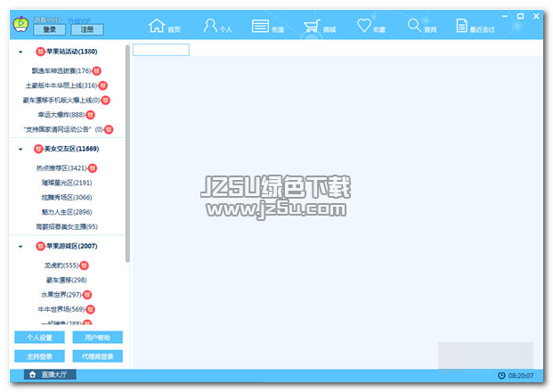Click red badge next to 美女交友区(11669)

tap(38, 149)
